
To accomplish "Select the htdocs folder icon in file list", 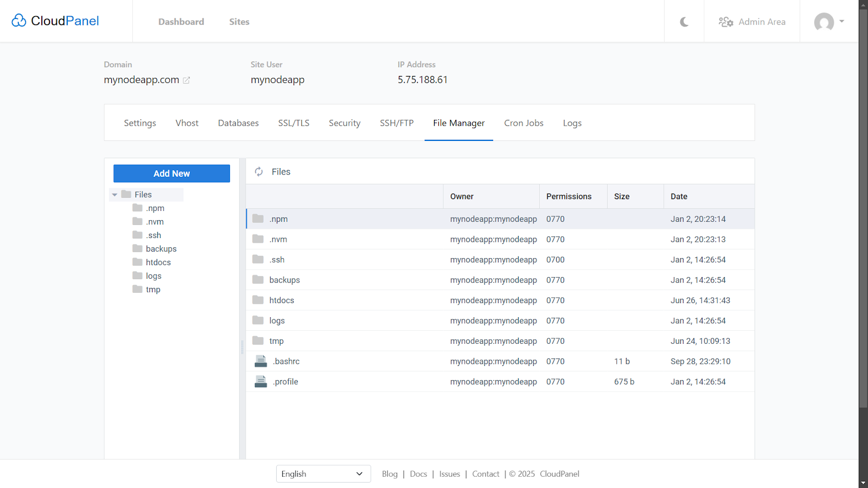I will [x=258, y=300].
